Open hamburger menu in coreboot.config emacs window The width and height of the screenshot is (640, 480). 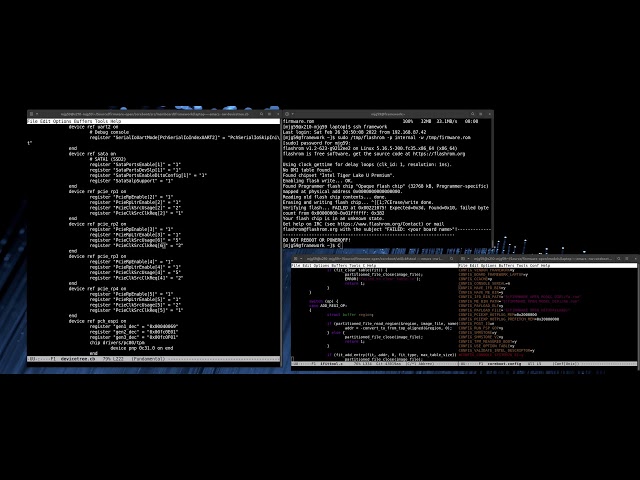coord(627,258)
